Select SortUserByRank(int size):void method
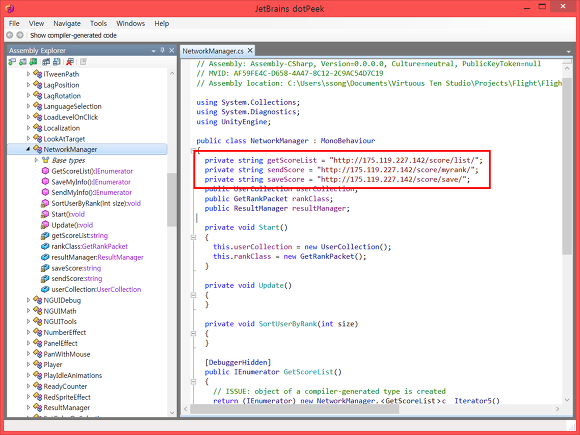580x435 pixels. (96, 203)
